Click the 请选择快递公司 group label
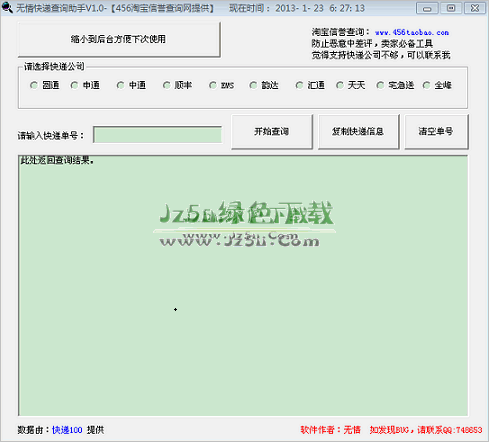 [54, 67]
